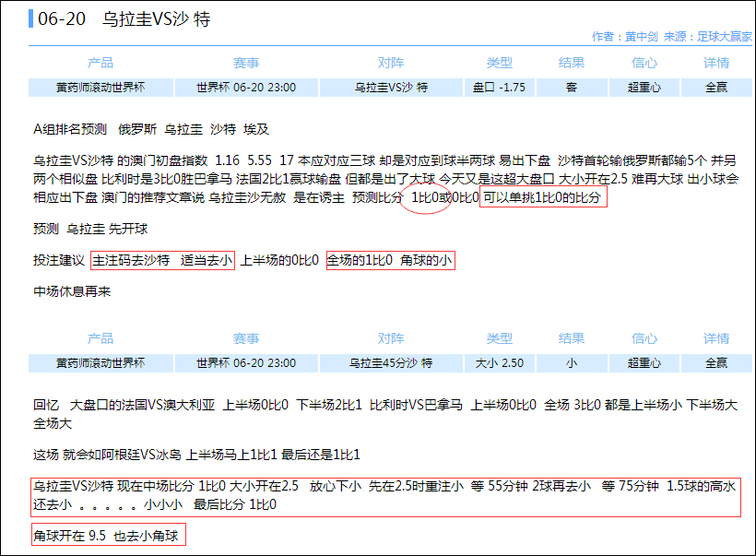Click the result cell 小
Screen dimensions: 756x556
pos(572,363)
